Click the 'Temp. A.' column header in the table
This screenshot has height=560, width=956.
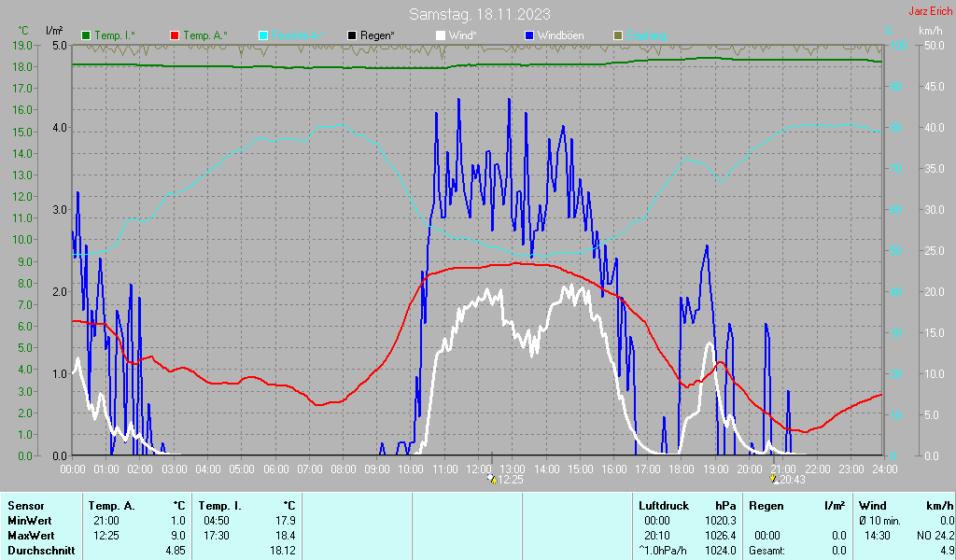coord(112,506)
